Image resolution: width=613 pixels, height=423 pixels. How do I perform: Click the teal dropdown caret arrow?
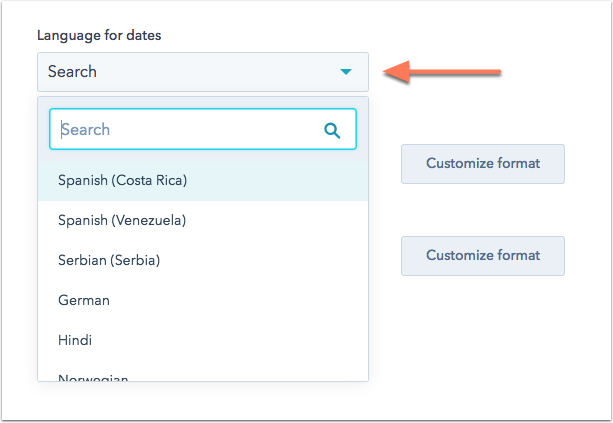345,72
